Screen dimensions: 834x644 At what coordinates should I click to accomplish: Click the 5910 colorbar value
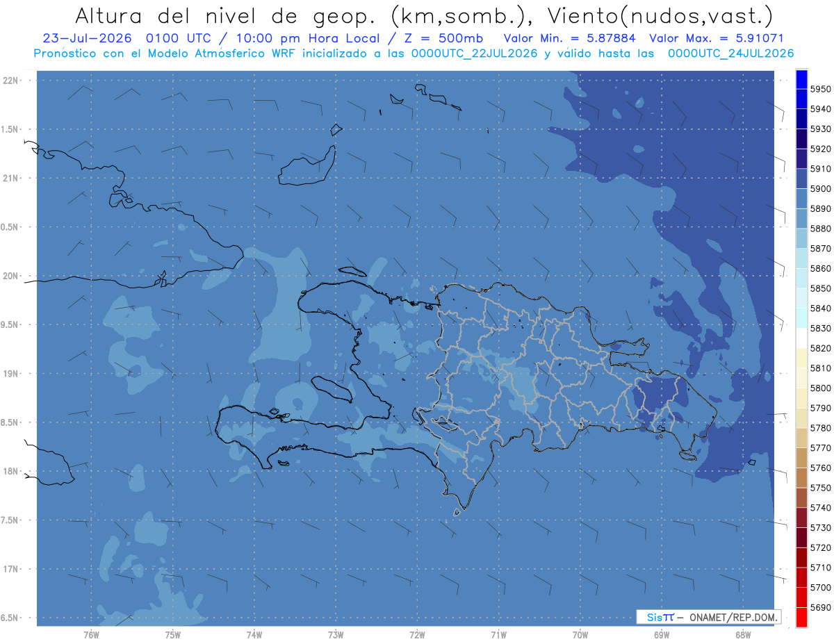[x=820, y=169]
